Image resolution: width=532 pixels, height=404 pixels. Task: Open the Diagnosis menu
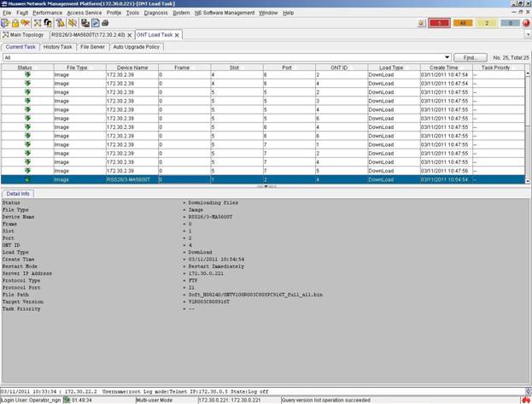(155, 13)
